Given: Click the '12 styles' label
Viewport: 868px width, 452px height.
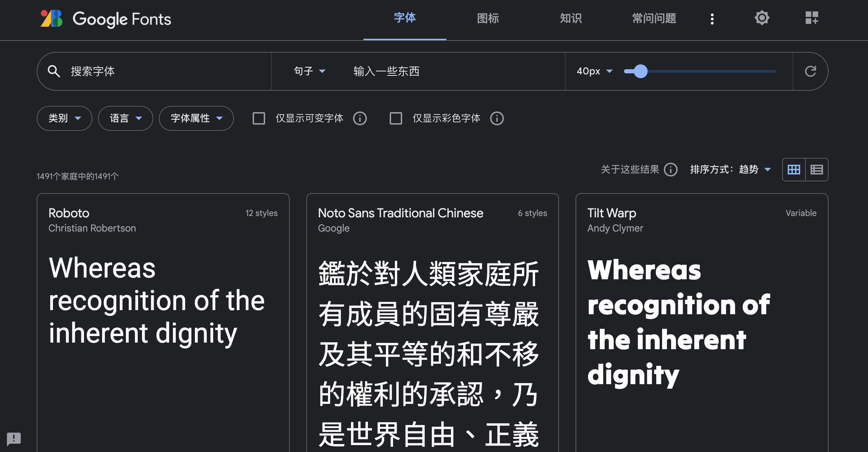Looking at the screenshot, I should click(262, 213).
